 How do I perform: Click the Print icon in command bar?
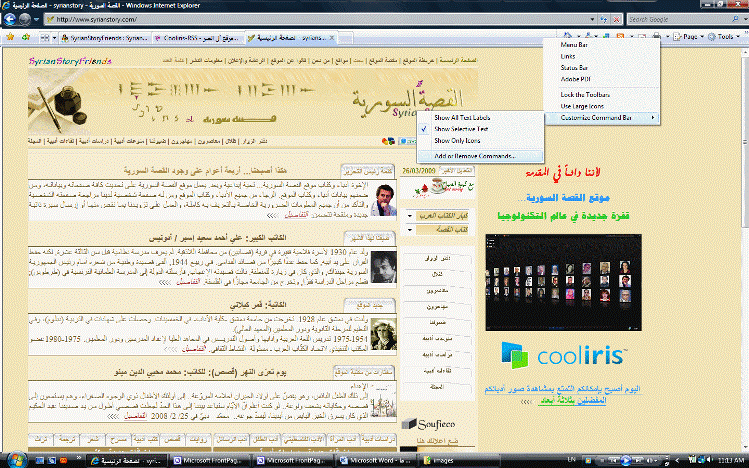tap(657, 36)
